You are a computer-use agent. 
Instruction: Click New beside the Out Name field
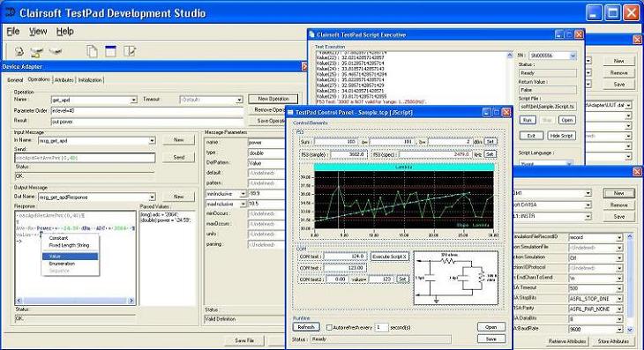(179, 197)
